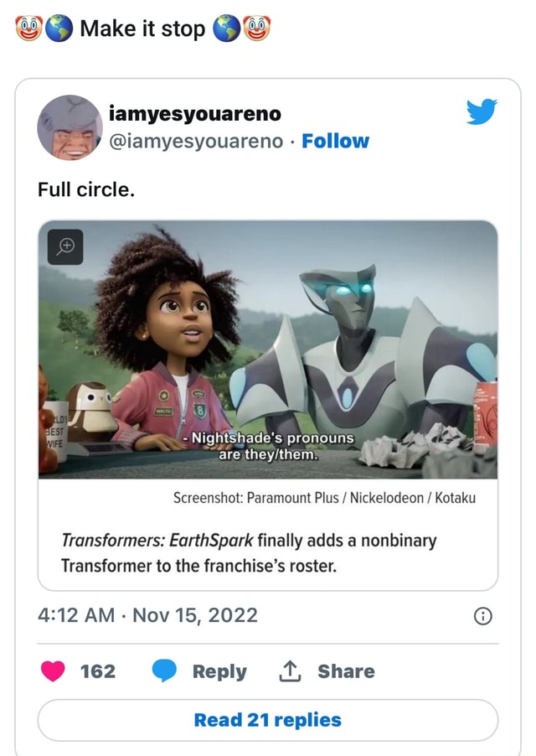This screenshot has height=756, width=536.
Task: Click the Transformers EarthSpark screenshot image
Action: 268,352
